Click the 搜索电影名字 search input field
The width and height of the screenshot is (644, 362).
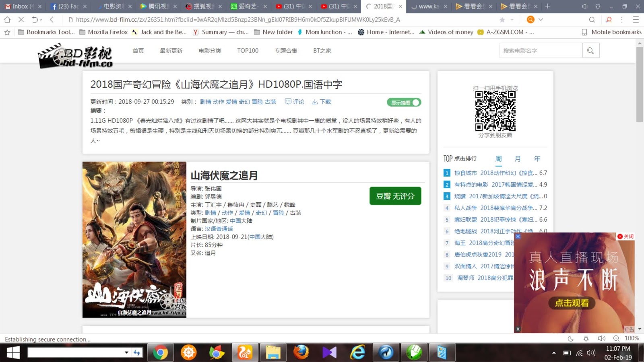click(540, 51)
